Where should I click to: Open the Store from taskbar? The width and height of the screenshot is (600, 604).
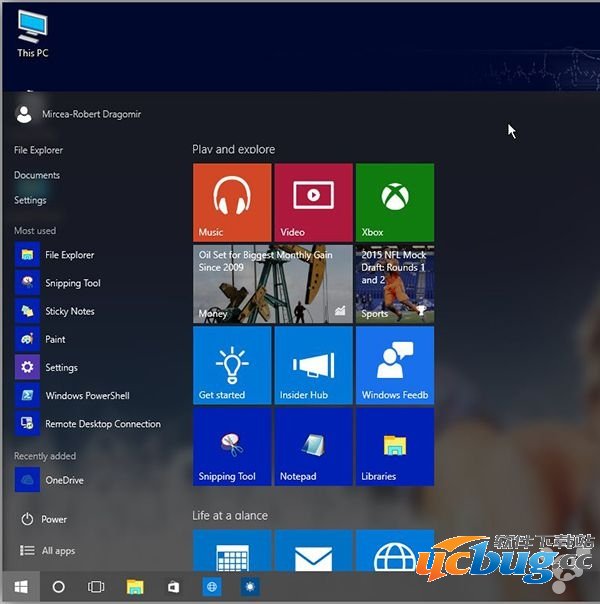[x=173, y=587]
